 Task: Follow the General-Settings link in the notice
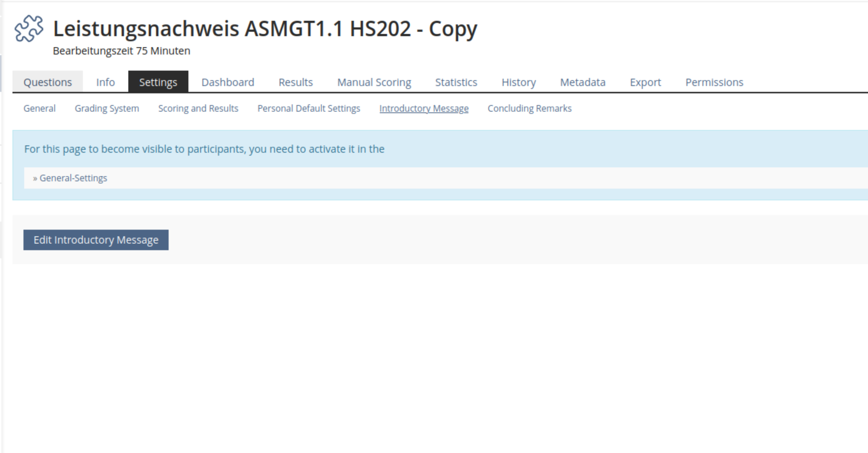[x=73, y=178]
